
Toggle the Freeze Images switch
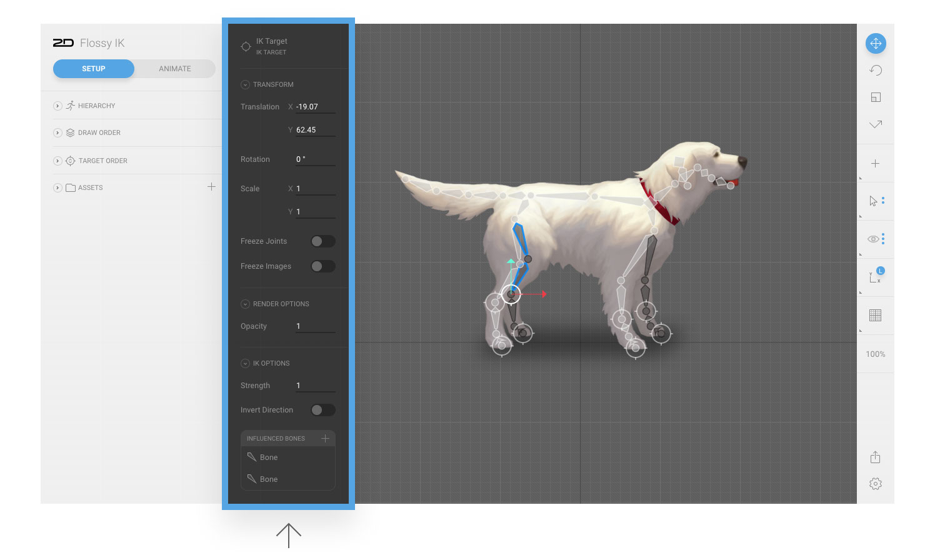(x=323, y=266)
